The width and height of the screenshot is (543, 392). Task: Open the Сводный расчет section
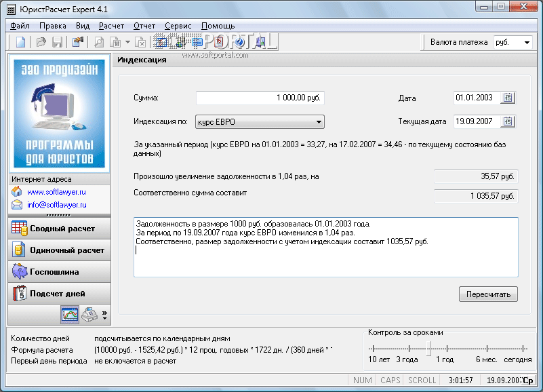(59, 229)
